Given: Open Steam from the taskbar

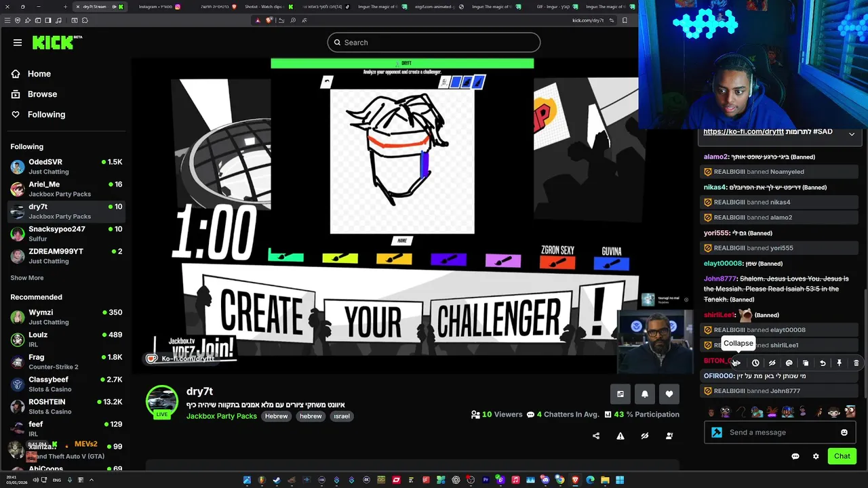Looking at the screenshot, I should pyautogui.click(x=277, y=480).
